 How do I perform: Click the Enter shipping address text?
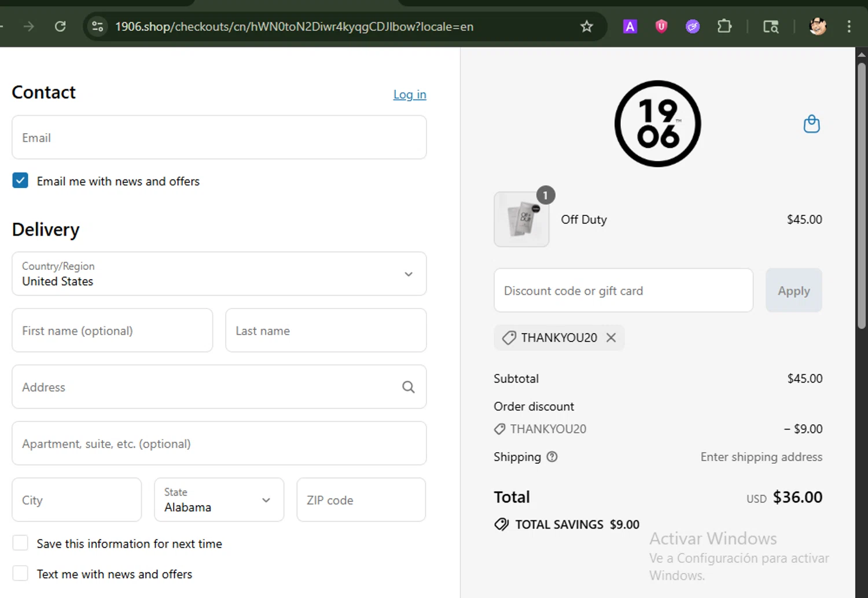pyautogui.click(x=762, y=457)
